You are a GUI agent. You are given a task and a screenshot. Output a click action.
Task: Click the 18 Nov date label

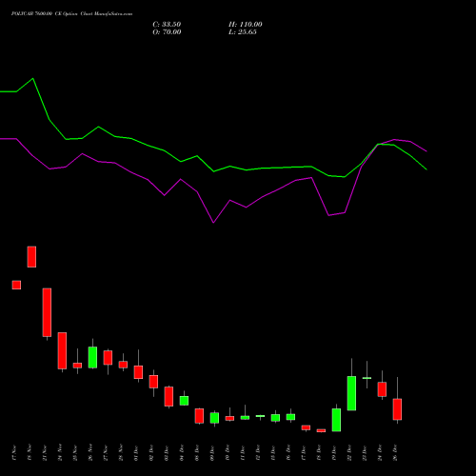pyautogui.click(x=30, y=453)
